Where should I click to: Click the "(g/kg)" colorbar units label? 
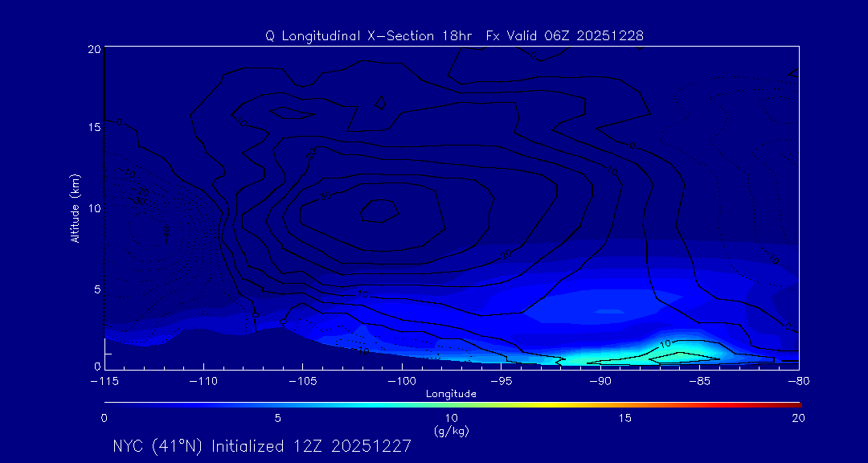(451, 431)
